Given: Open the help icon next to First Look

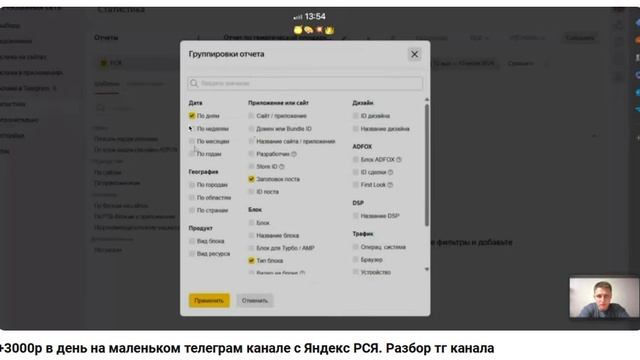Looking at the screenshot, I should [390, 185].
